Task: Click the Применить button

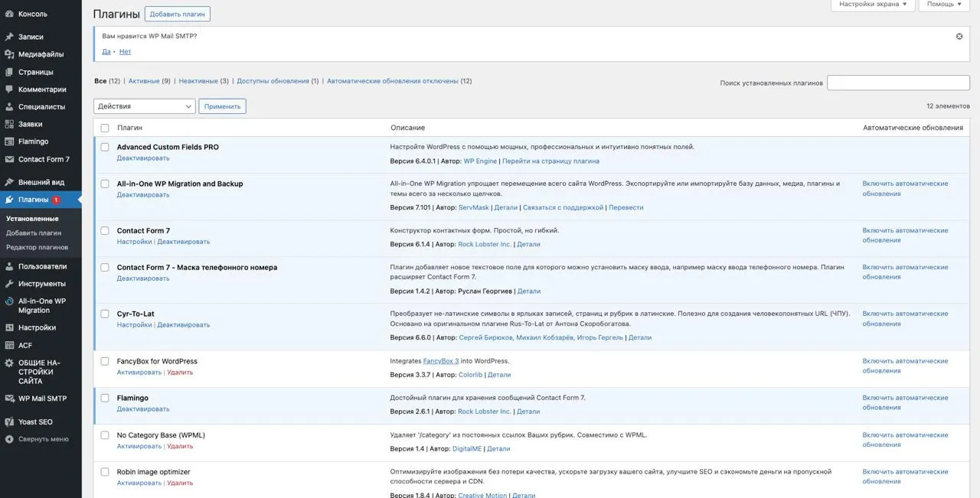Action: click(223, 106)
